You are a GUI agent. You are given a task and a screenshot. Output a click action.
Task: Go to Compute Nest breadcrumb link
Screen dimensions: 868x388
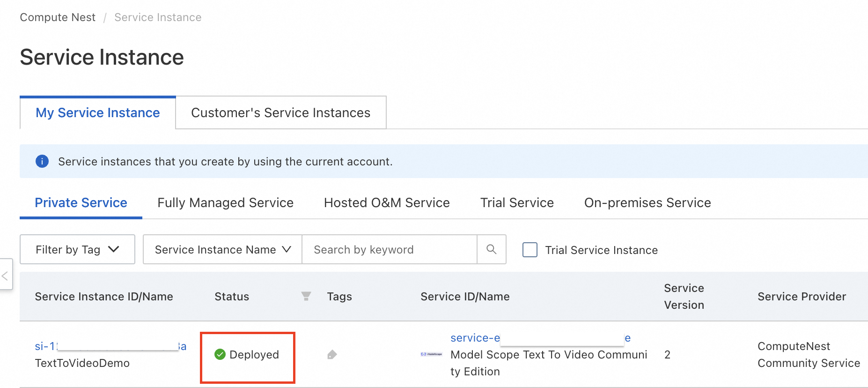pyautogui.click(x=58, y=17)
